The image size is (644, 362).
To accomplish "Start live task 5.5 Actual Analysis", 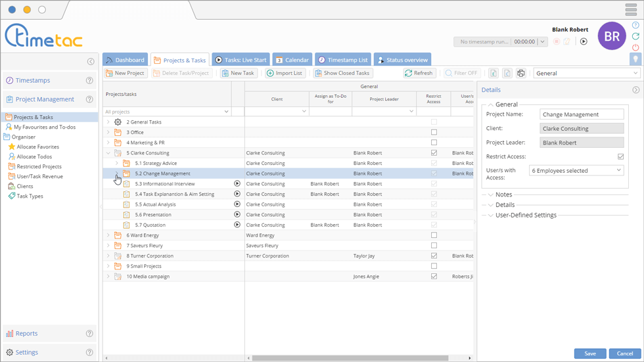I will (237, 204).
